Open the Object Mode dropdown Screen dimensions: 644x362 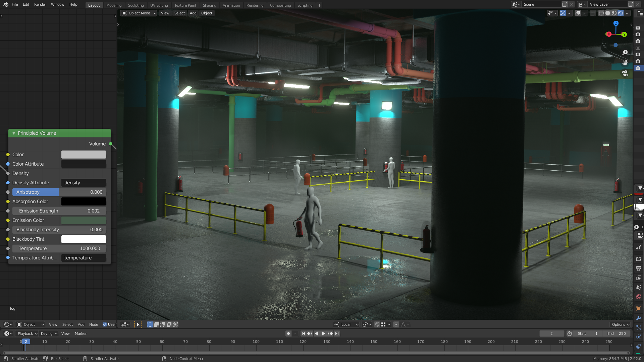pyautogui.click(x=139, y=13)
